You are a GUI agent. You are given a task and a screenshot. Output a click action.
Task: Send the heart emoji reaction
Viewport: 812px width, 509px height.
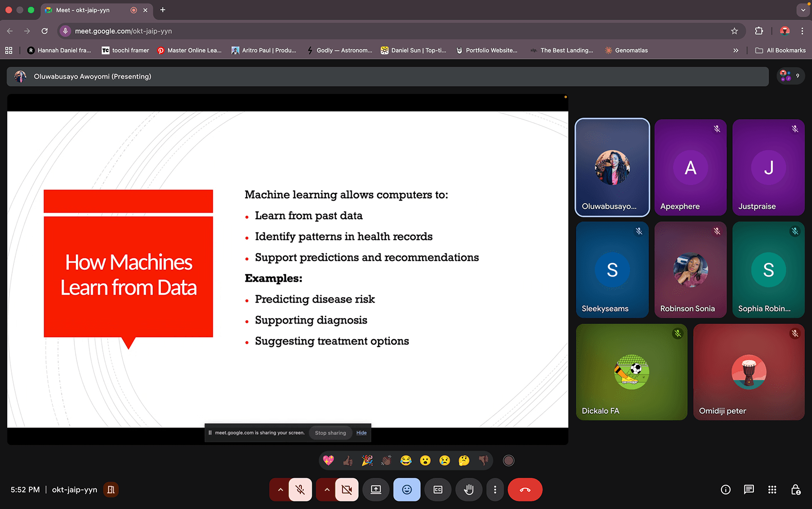pos(328,461)
